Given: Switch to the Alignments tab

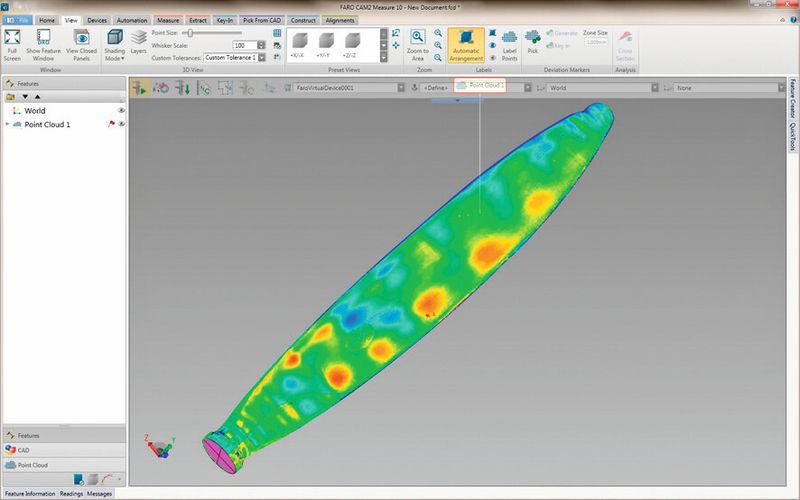Looking at the screenshot, I should [x=340, y=20].
